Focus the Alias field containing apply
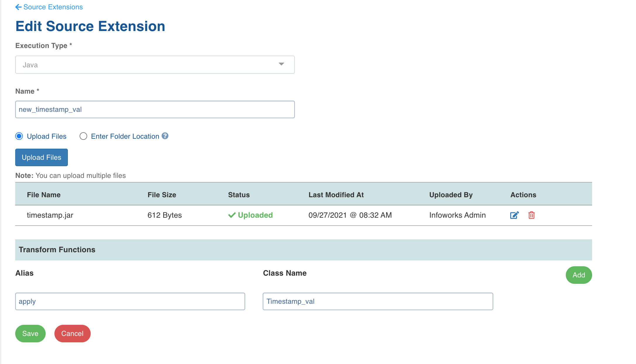This screenshot has height=364, width=636. (130, 301)
